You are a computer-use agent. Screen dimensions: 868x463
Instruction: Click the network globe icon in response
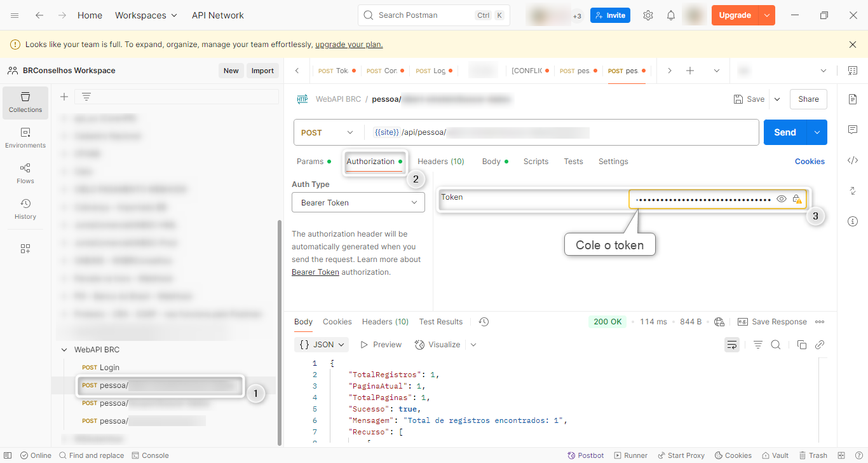(719, 322)
